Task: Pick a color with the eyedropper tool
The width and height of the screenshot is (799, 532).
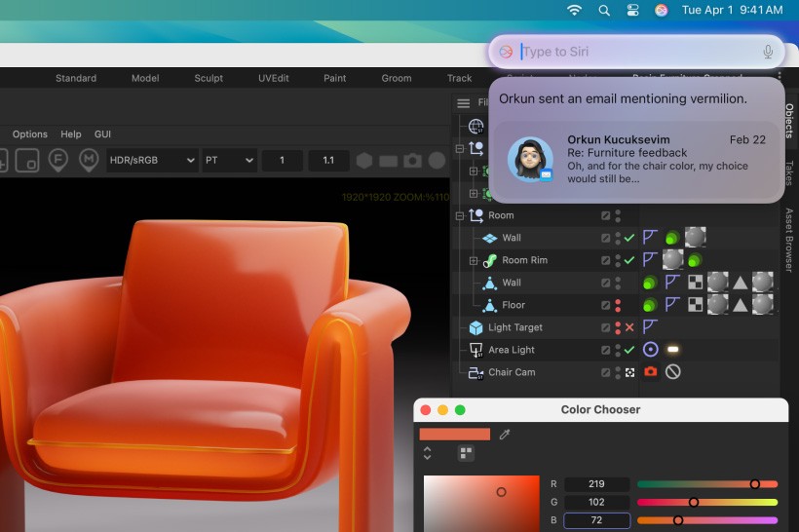Action: pyautogui.click(x=505, y=435)
